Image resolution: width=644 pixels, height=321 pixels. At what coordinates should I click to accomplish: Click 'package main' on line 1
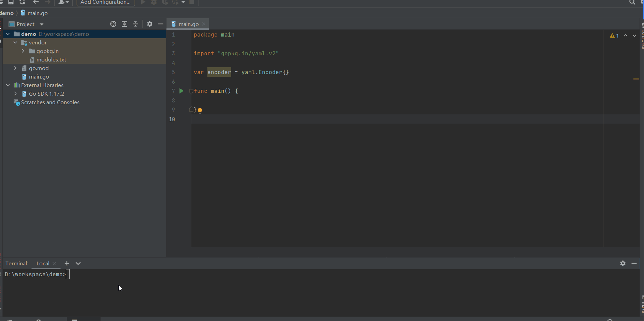click(214, 34)
